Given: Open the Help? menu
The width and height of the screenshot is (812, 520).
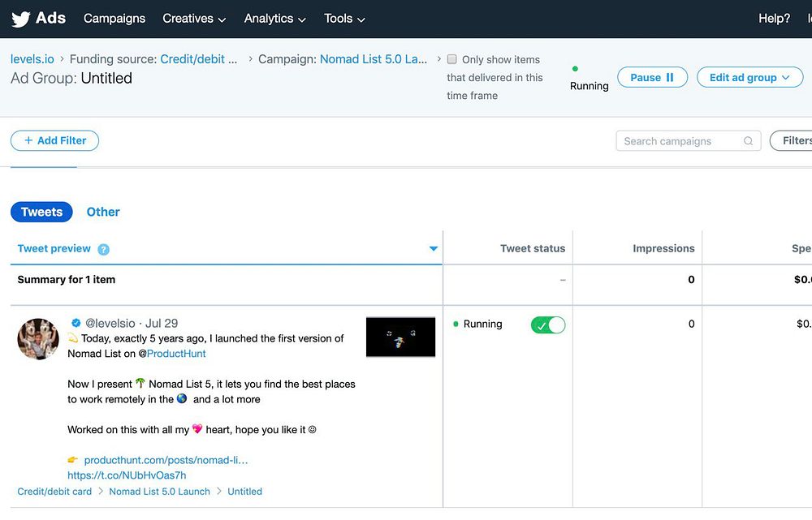Looking at the screenshot, I should point(774,19).
